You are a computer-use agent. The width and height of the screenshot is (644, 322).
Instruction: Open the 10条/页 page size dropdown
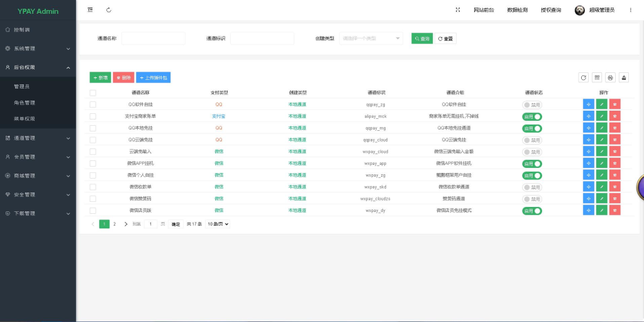218,225
